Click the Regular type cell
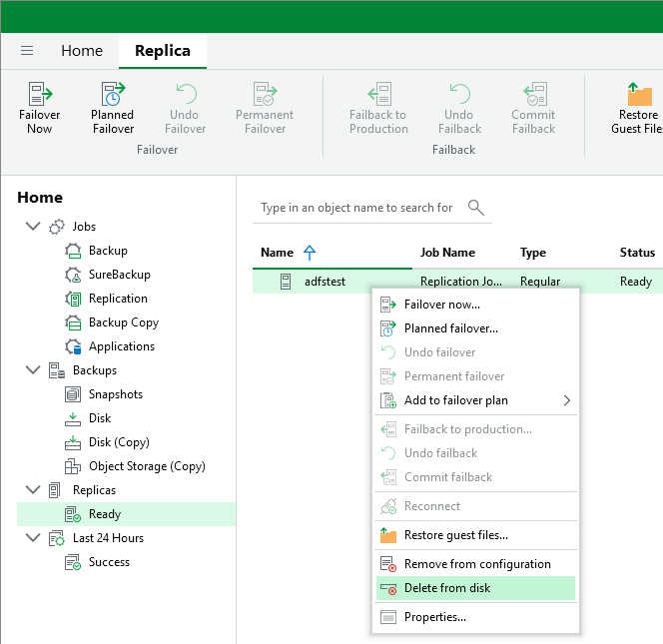The height and width of the screenshot is (644, 663). (x=540, y=282)
